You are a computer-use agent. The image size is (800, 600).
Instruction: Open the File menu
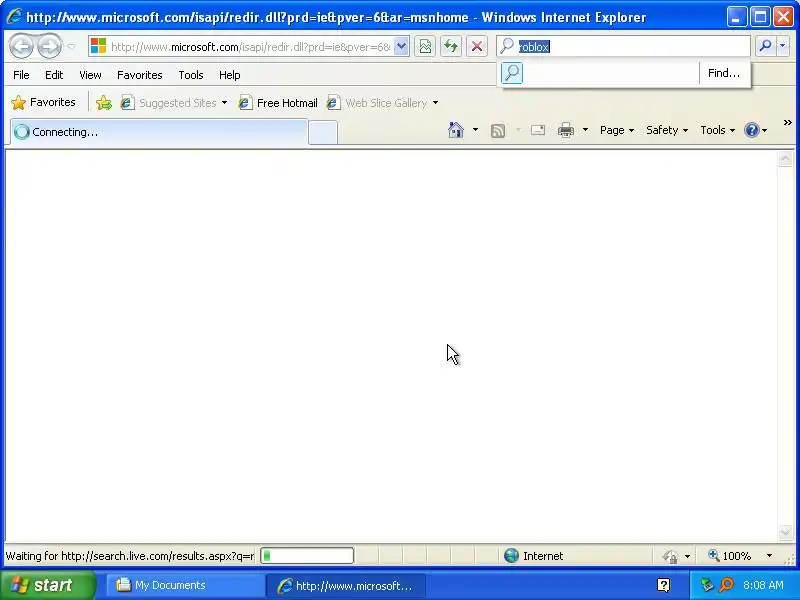(x=21, y=75)
